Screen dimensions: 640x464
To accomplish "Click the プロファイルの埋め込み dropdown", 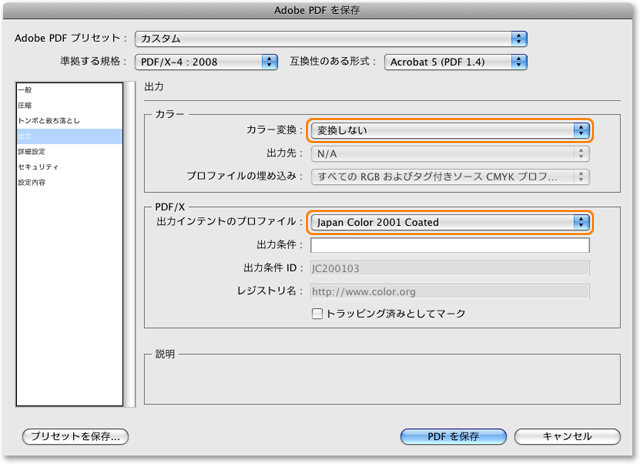I will (x=449, y=177).
